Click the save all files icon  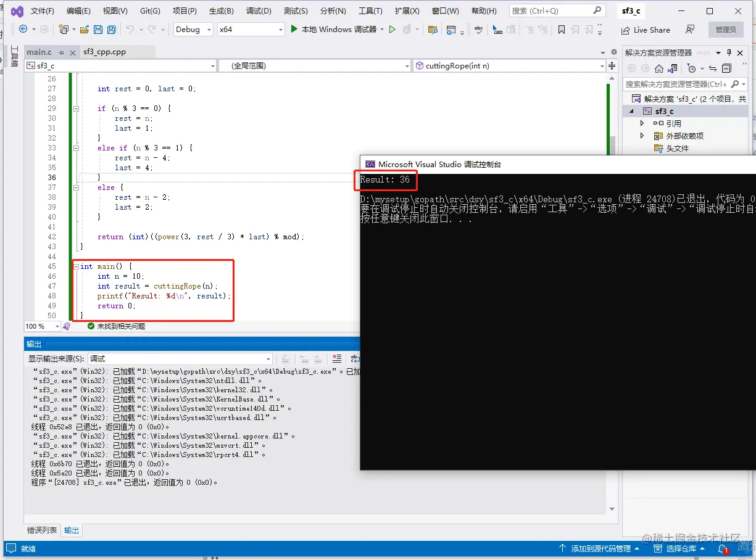111,29
